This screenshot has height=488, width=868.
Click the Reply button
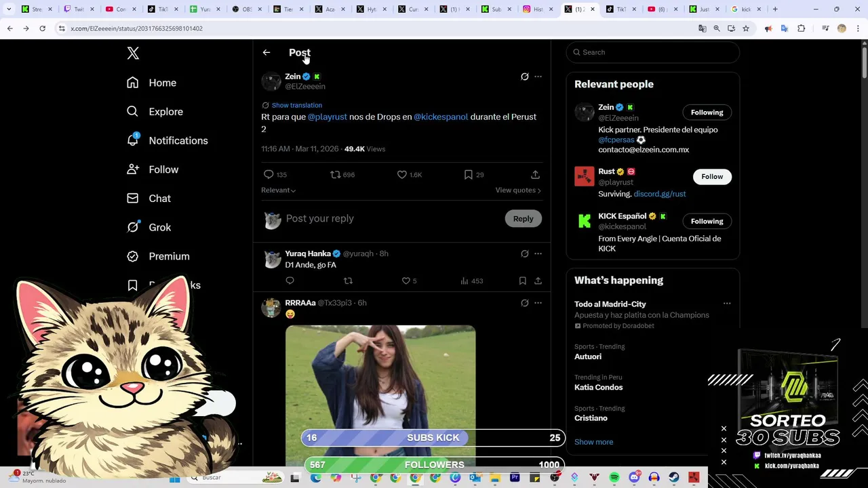(523, 219)
